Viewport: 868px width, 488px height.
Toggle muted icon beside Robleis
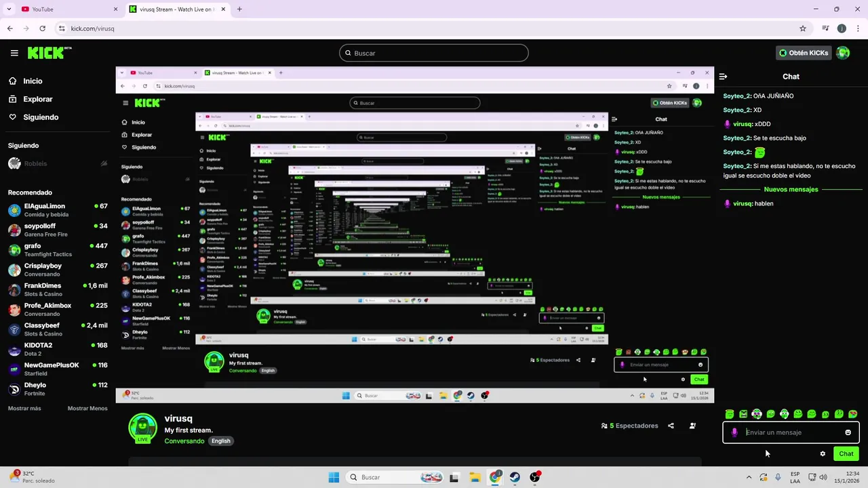[104, 163]
